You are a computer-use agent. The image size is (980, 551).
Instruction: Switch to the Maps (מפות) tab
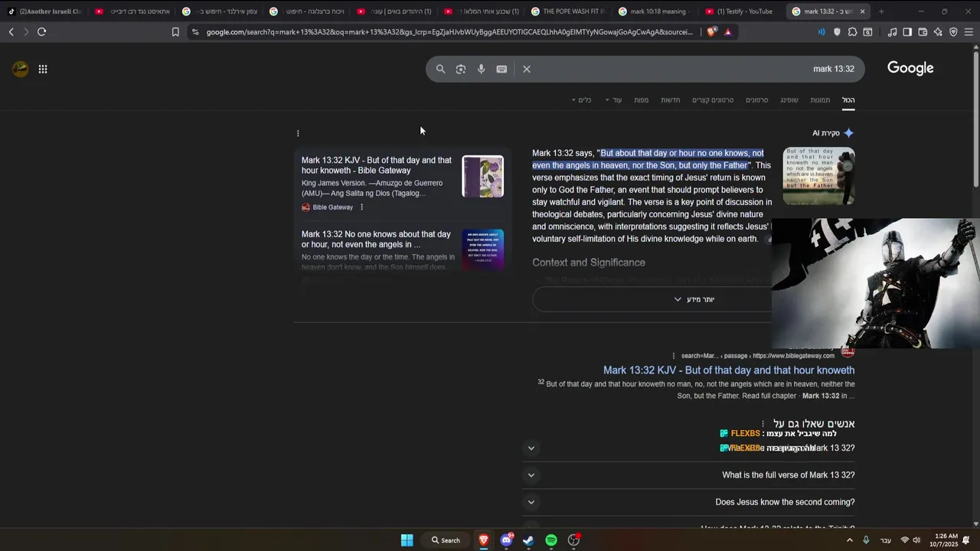[642, 100]
